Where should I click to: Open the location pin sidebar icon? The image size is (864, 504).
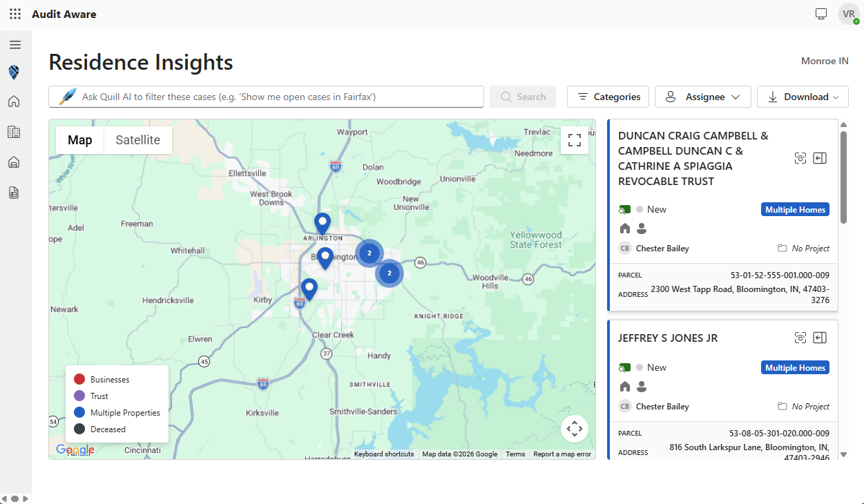coord(14,72)
